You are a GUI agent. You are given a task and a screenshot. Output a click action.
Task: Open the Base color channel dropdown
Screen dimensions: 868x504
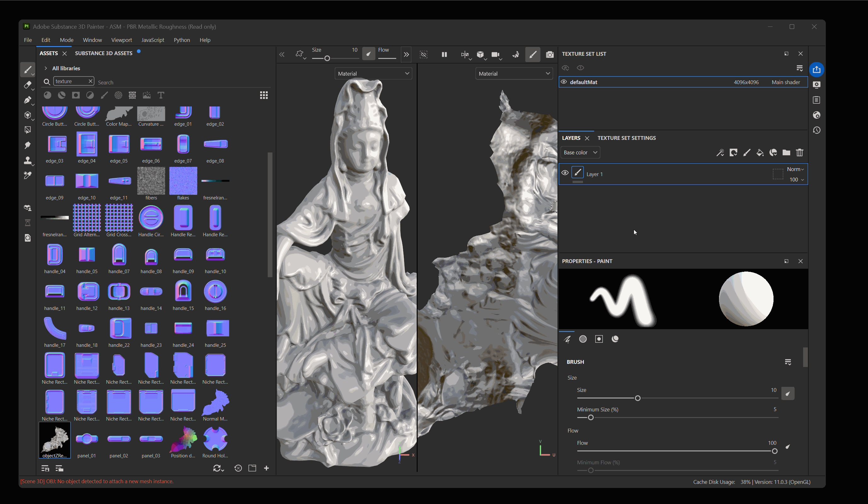[x=580, y=152]
